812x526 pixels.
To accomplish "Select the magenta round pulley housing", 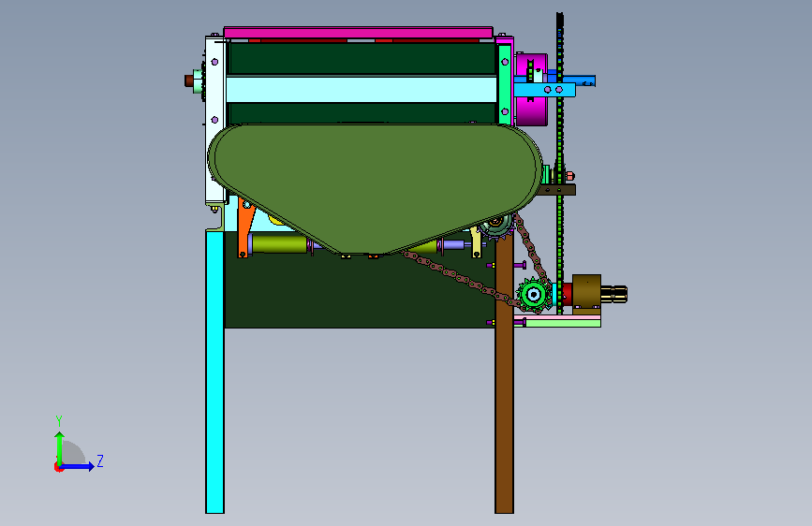I will click(x=531, y=111).
